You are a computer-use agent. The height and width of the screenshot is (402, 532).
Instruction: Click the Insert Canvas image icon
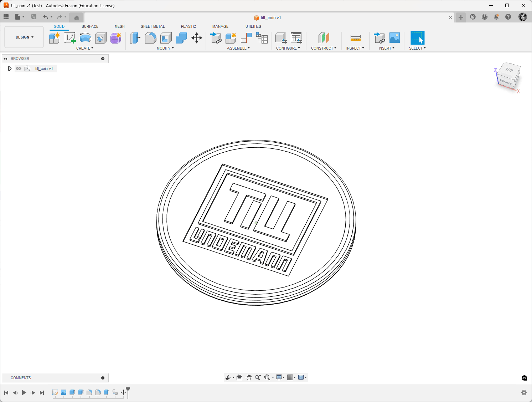(394, 38)
